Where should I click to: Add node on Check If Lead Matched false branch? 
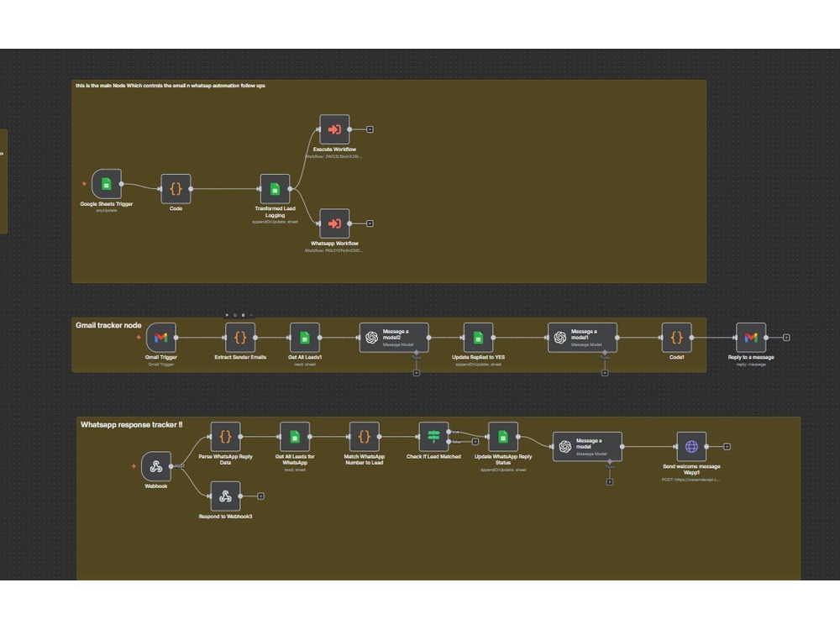coord(475,442)
